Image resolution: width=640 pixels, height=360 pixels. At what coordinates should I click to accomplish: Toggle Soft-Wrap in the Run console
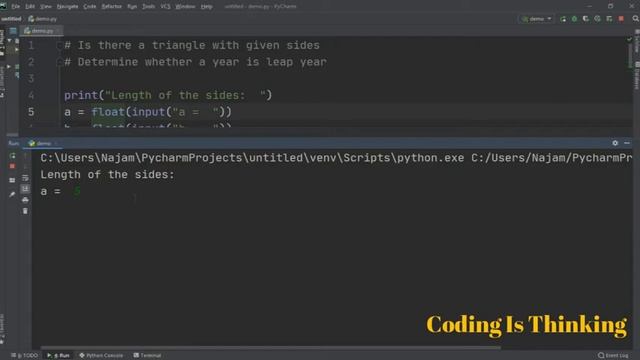click(x=25, y=178)
